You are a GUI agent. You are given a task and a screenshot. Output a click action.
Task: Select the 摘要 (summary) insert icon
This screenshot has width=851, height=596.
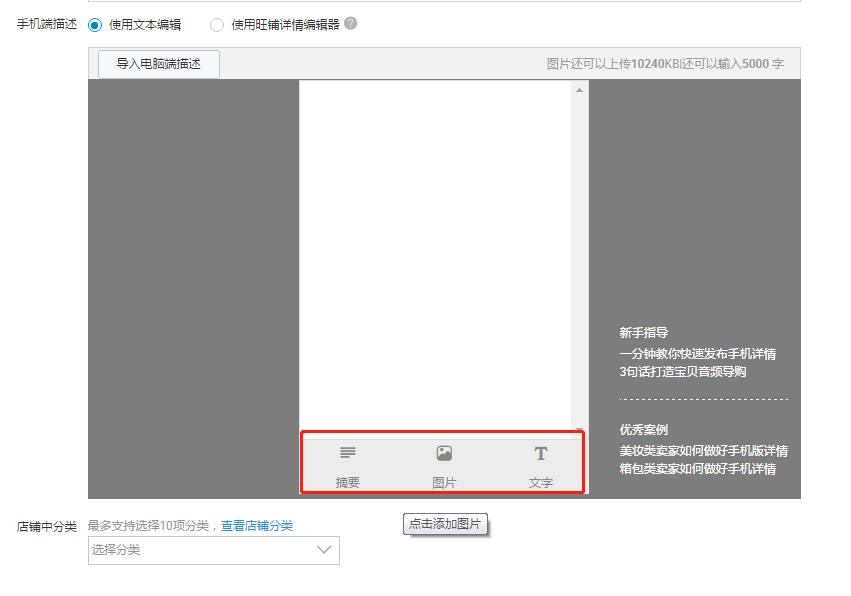[x=347, y=462]
